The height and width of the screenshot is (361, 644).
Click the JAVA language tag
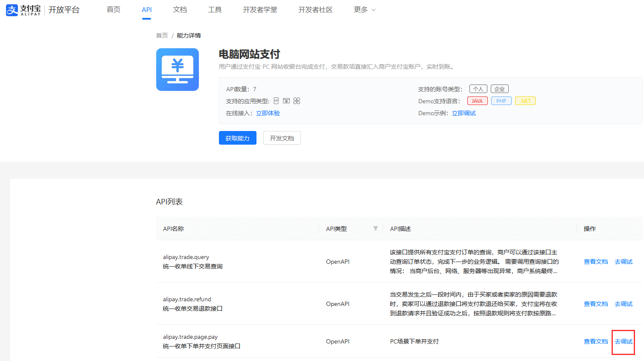(x=478, y=101)
